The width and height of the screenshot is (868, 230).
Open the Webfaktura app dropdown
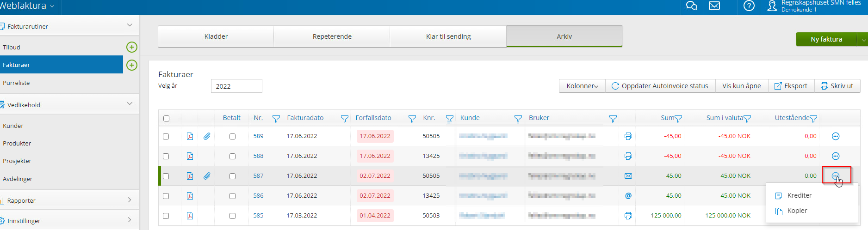(x=28, y=6)
